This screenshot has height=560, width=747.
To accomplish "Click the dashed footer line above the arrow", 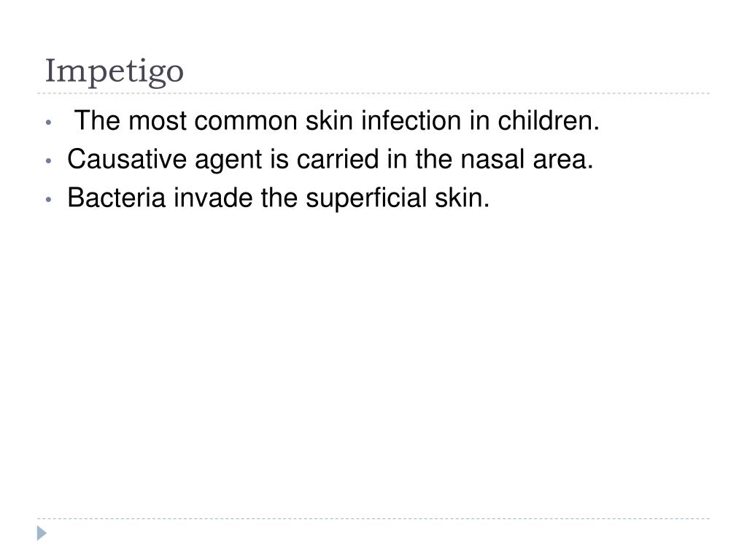I will 373,518.
